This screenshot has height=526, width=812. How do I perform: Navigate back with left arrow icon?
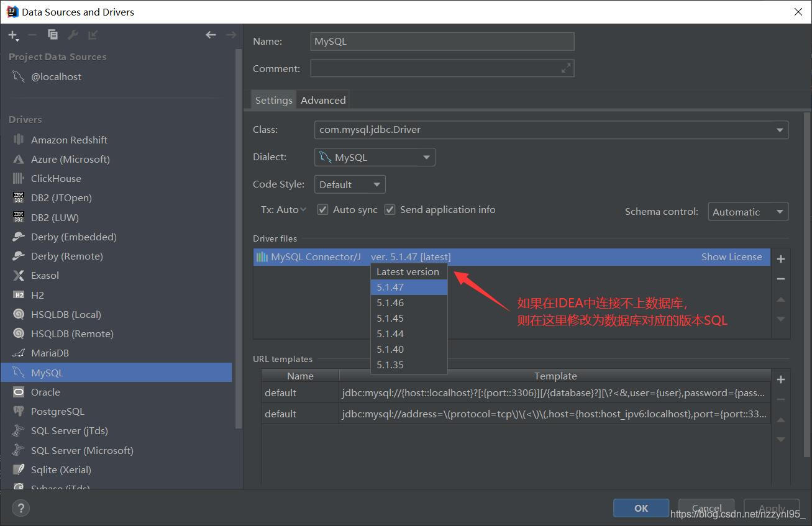211,35
